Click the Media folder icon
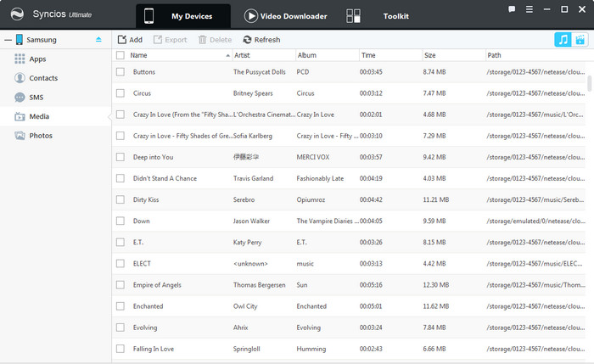Viewport: 594px width, 364px height. click(x=20, y=116)
